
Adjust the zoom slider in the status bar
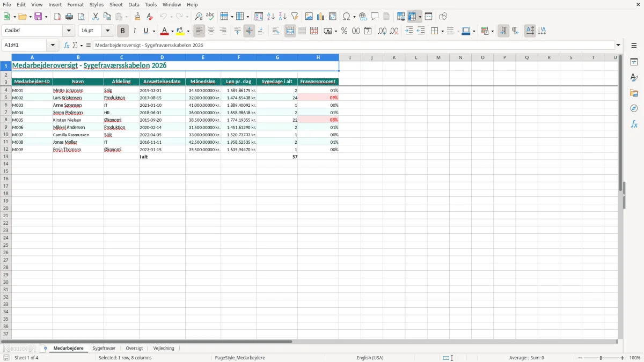[601, 358]
